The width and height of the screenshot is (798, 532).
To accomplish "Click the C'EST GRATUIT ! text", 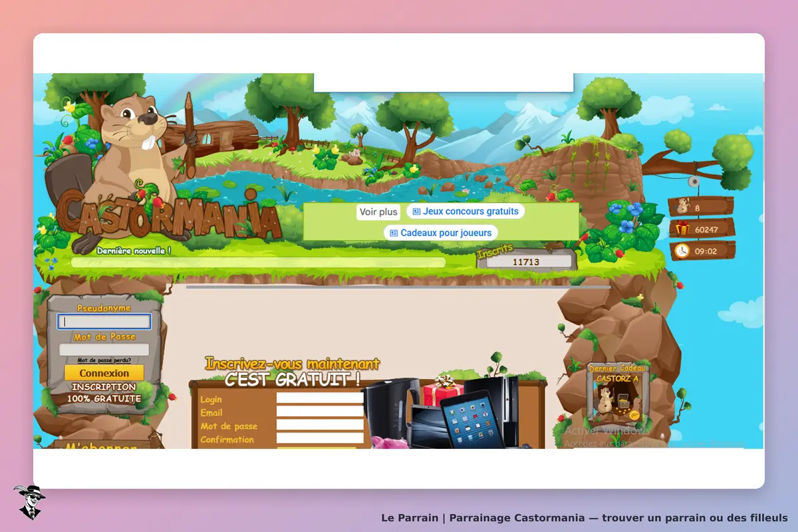I will pyautogui.click(x=293, y=380).
